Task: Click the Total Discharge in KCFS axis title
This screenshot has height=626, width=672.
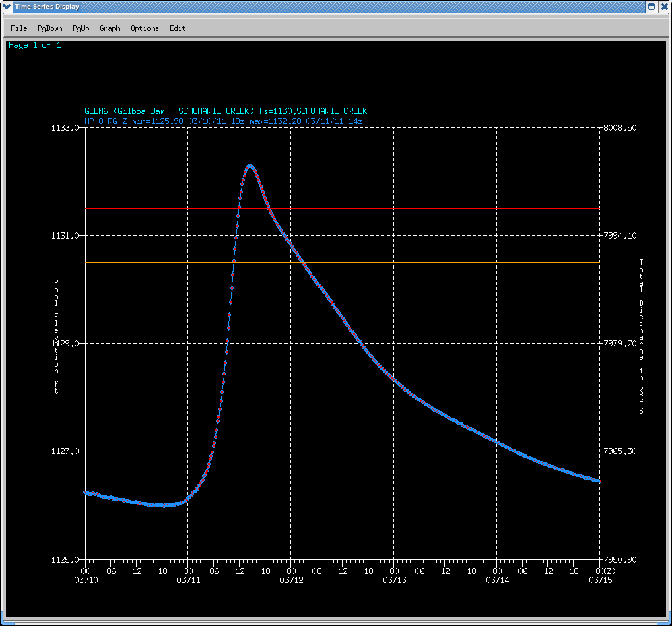Action: (641, 336)
